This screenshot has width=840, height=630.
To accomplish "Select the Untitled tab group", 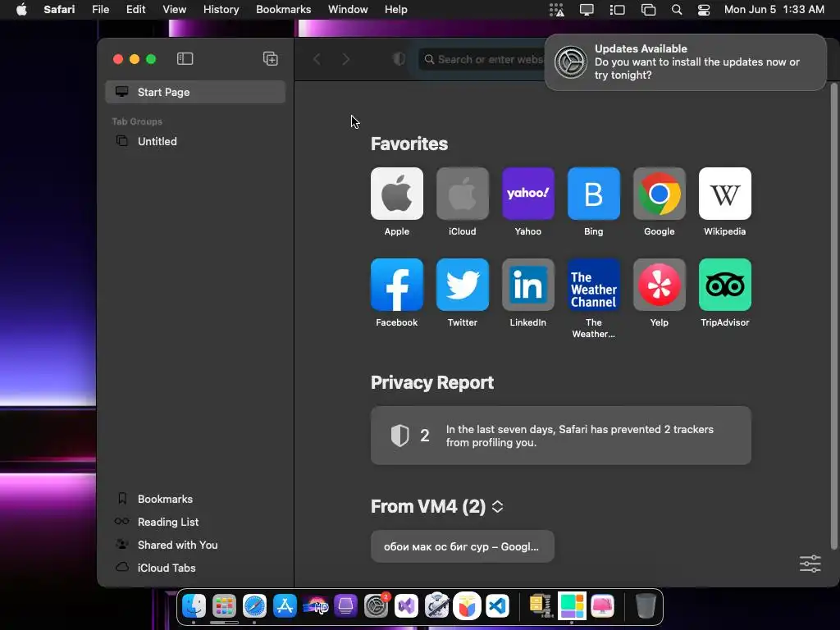I will pos(195,141).
